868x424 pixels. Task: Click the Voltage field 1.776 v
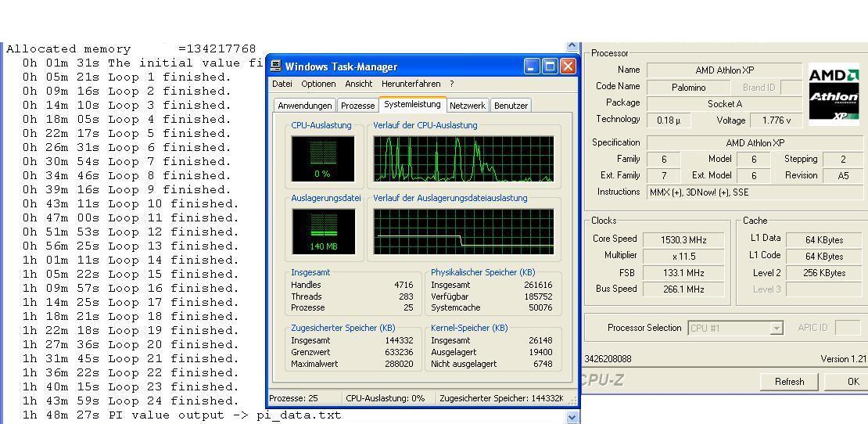[776, 120]
